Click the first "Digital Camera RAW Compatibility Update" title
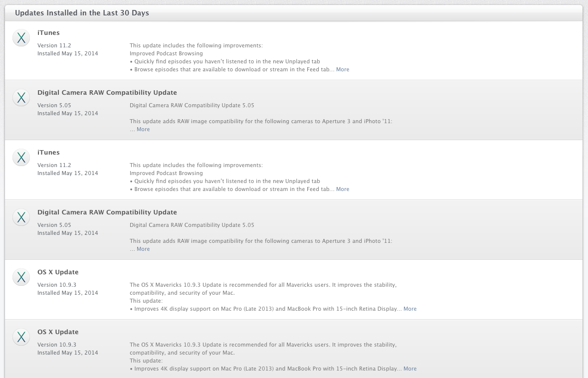 tap(107, 93)
